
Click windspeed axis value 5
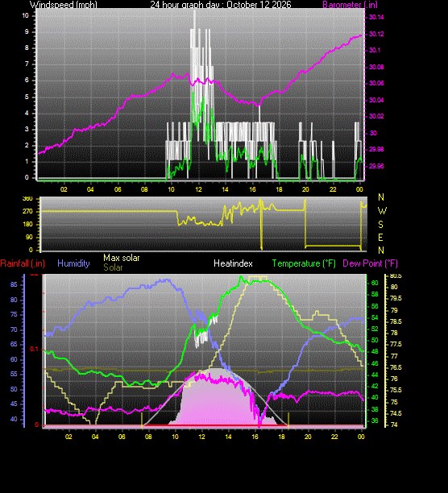[x=27, y=97]
